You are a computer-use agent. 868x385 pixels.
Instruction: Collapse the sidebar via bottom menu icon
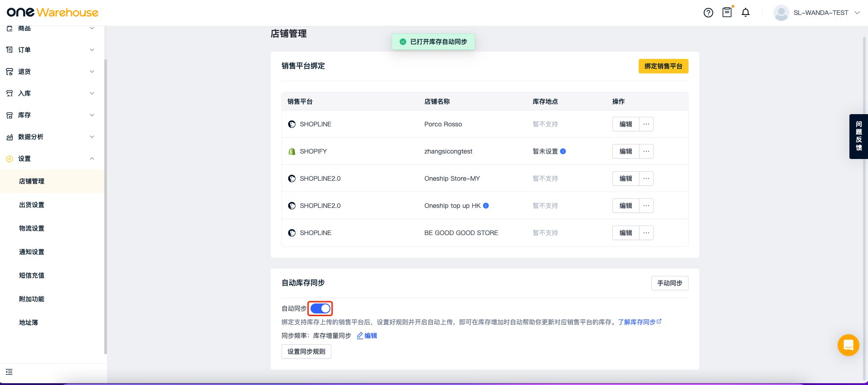point(9,372)
